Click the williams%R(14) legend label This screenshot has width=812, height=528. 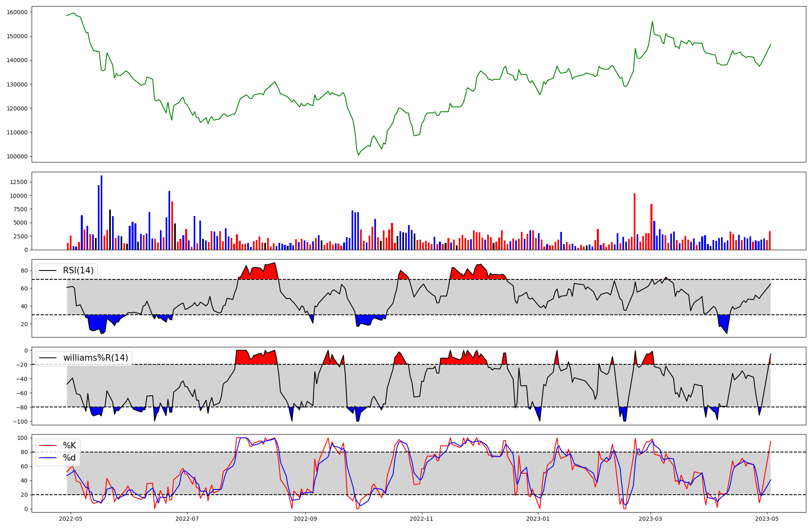click(x=95, y=358)
